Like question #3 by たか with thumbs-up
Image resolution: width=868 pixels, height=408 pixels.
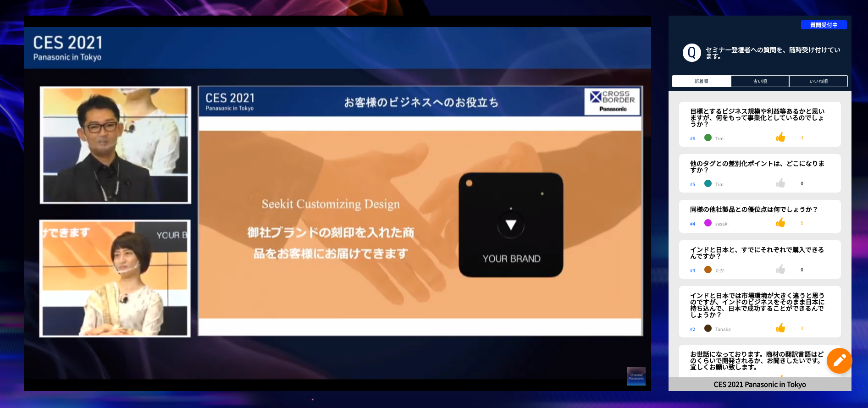tap(780, 269)
